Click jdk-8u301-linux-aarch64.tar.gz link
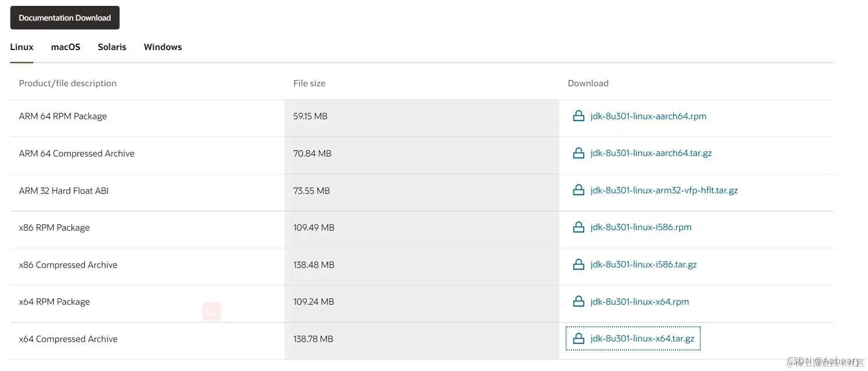 651,153
